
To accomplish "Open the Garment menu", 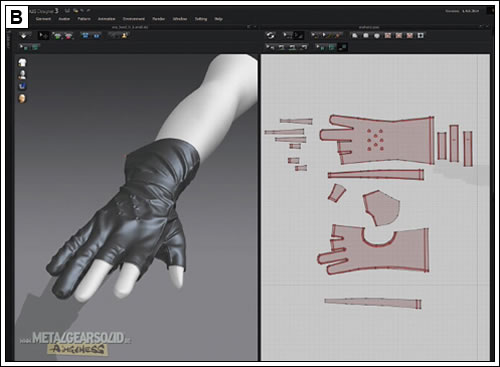I will pyautogui.click(x=43, y=19).
